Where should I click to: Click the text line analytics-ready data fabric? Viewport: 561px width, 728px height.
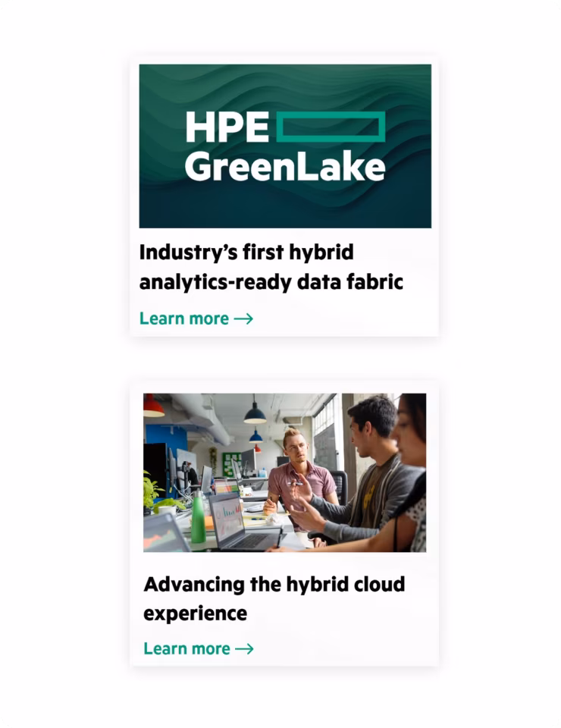click(271, 282)
